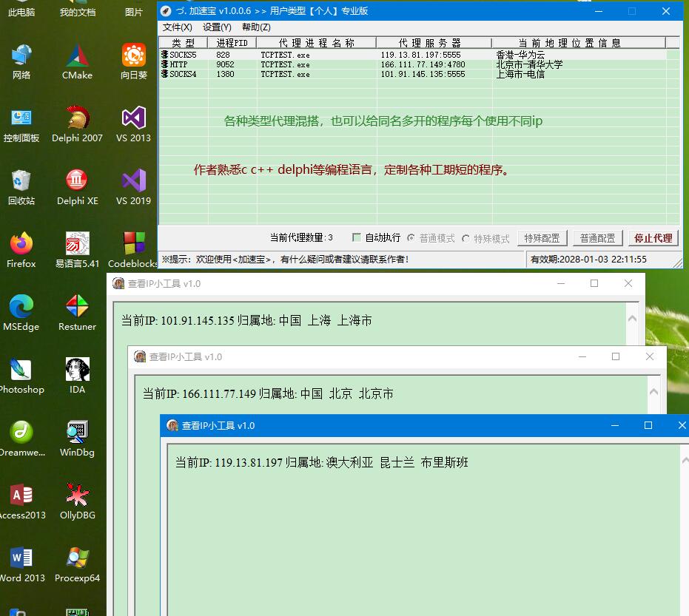Click app icon of the Shanghai 查看IP小工具 window
Screen dimensions: 689x616
pos(118,284)
